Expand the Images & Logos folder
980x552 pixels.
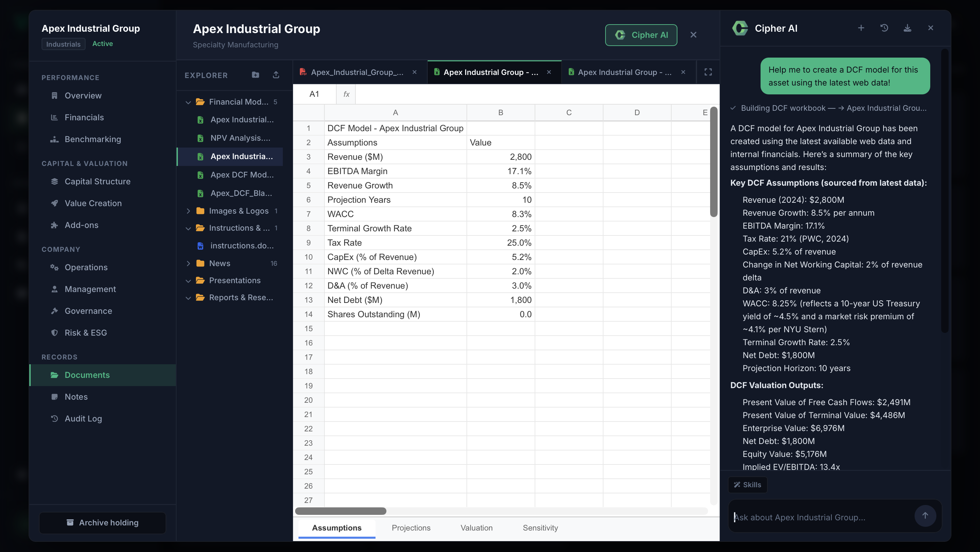point(188,211)
